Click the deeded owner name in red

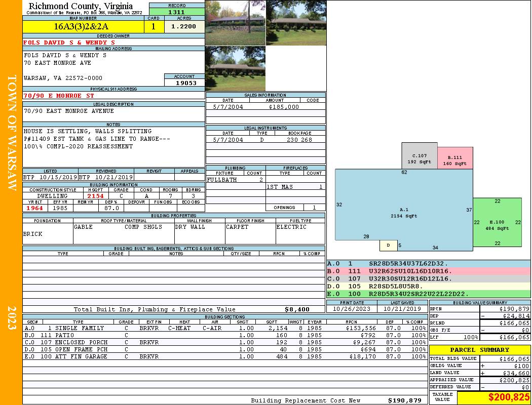pyautogui.click(x=69, y=43)
